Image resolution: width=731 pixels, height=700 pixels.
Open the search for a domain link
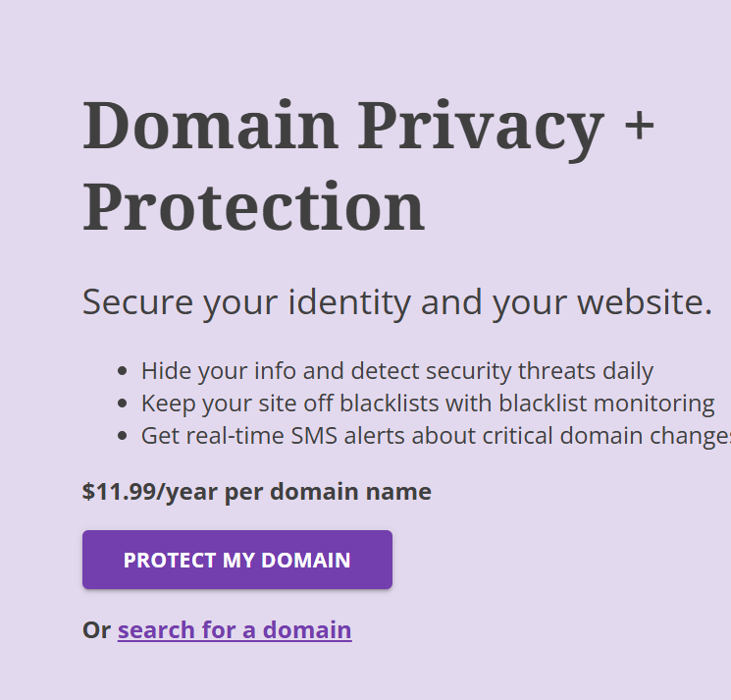[235, 630]
